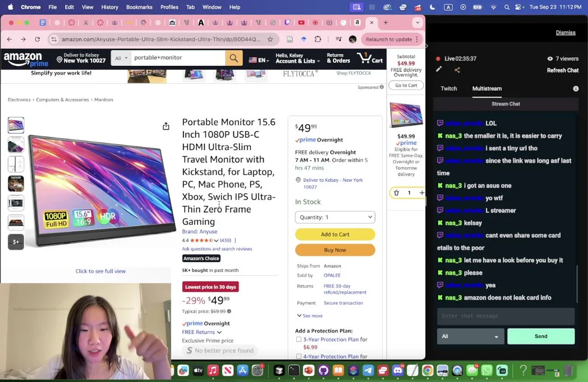
Task: Send the chat message
Action: click(541, 336)
